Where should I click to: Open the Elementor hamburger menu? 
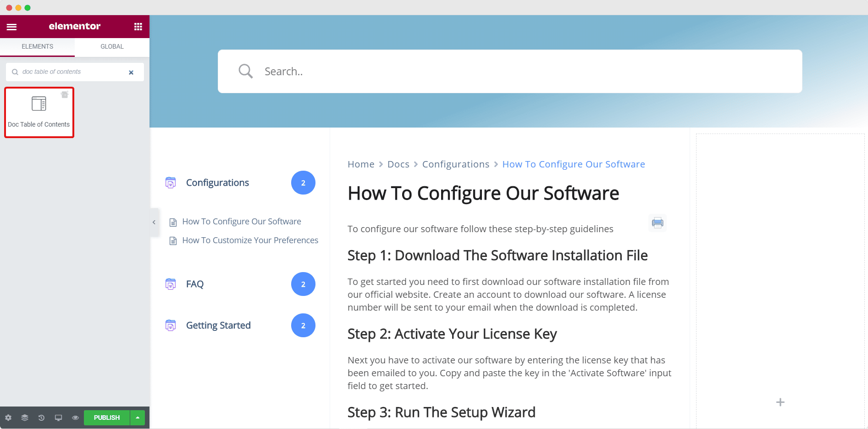tap(11, 26)
